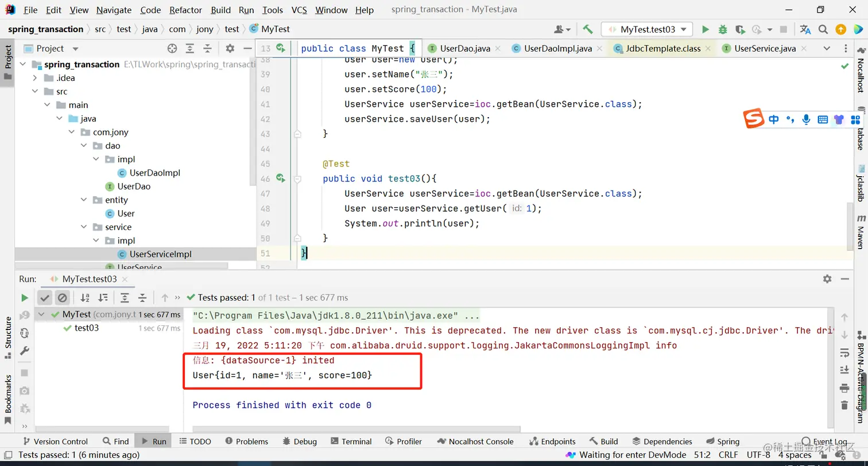Expand all nodes in the Project panel

point(190,49)
